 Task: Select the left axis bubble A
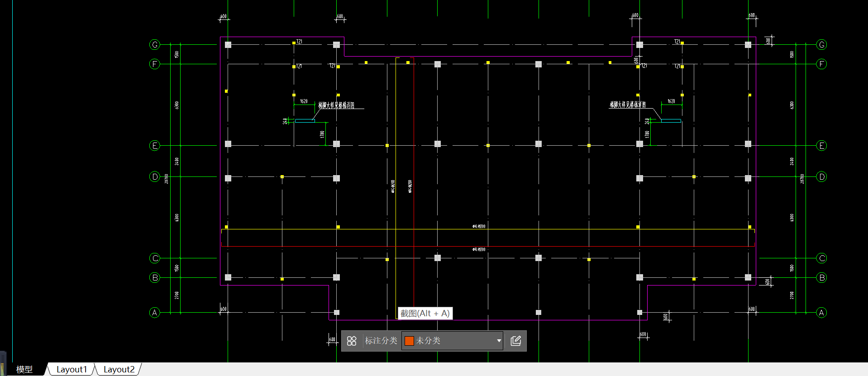tap(155, 312)
